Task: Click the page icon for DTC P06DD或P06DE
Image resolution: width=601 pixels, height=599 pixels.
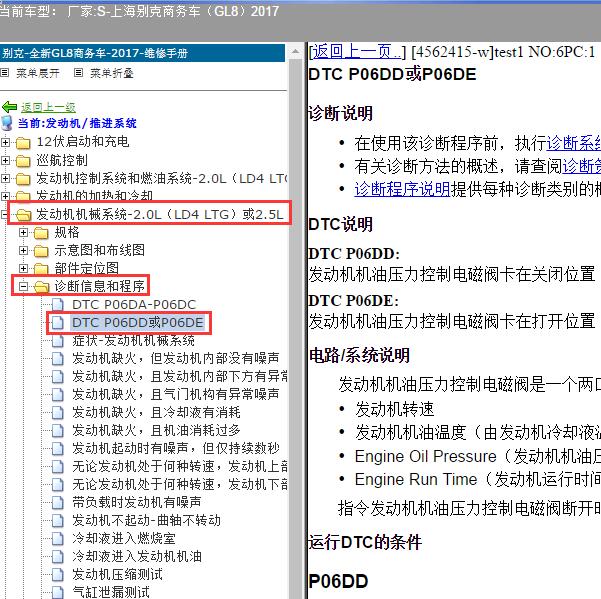Action: 58,323
